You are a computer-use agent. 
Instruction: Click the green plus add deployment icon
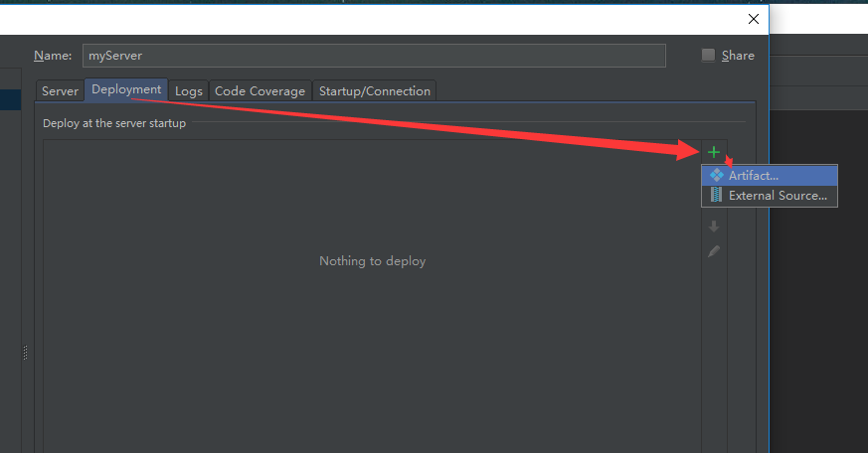tap(714, 152)
